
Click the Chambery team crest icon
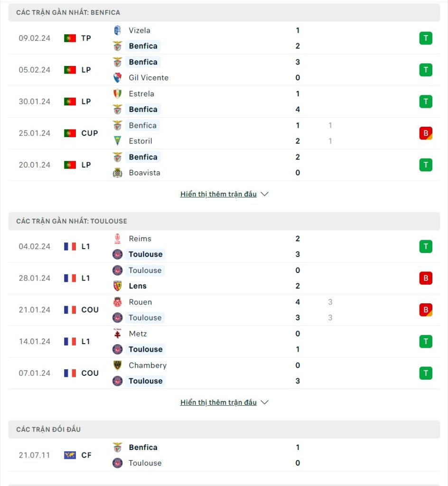117,365
